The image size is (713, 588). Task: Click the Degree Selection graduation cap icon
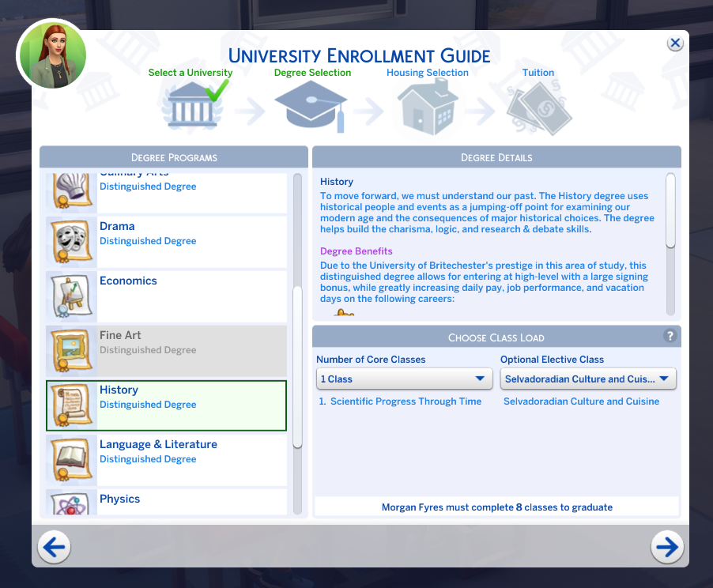311,107
